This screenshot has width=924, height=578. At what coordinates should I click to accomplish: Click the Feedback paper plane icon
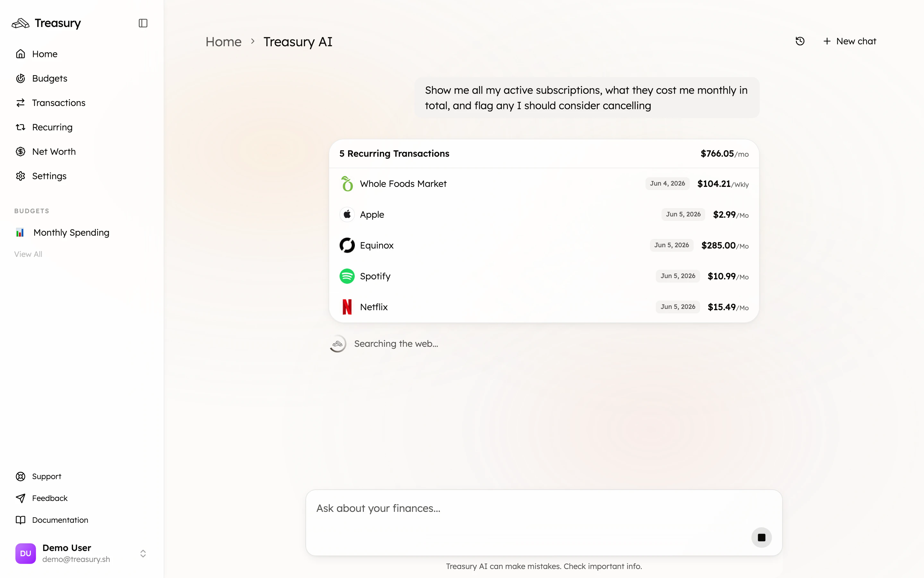click(x=21, y=498)
